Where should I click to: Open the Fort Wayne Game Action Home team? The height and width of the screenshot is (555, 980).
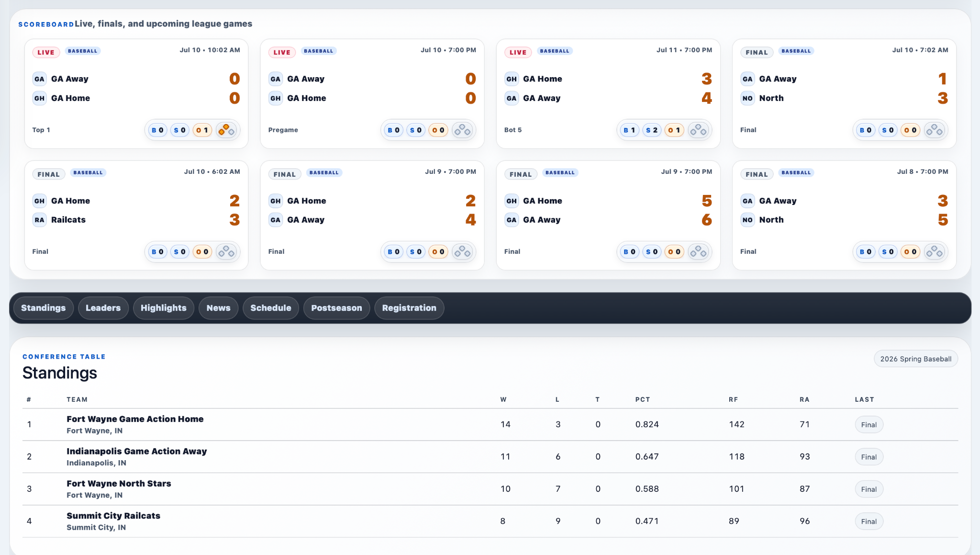click(135, 419)
